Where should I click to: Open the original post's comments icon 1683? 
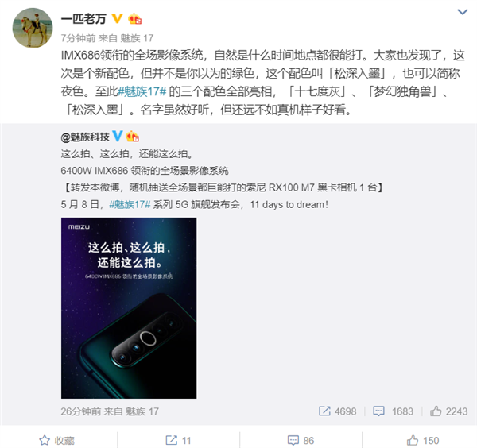point(393,411)
